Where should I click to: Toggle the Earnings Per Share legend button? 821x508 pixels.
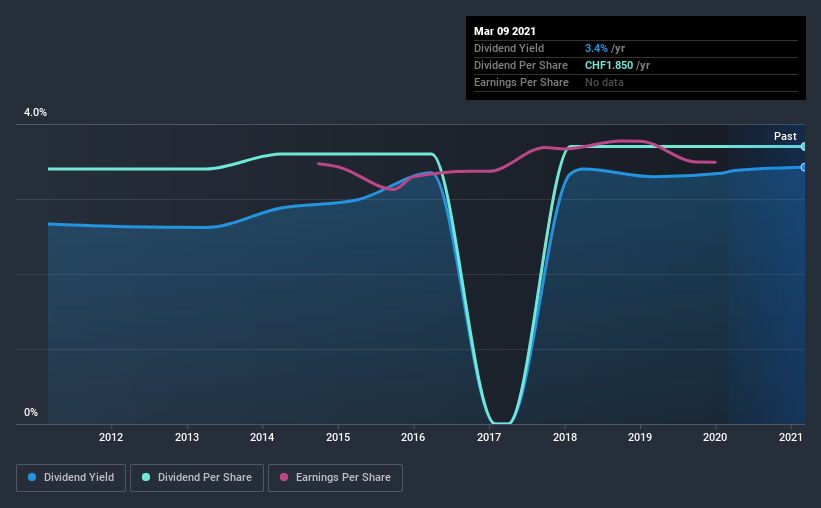335,478
